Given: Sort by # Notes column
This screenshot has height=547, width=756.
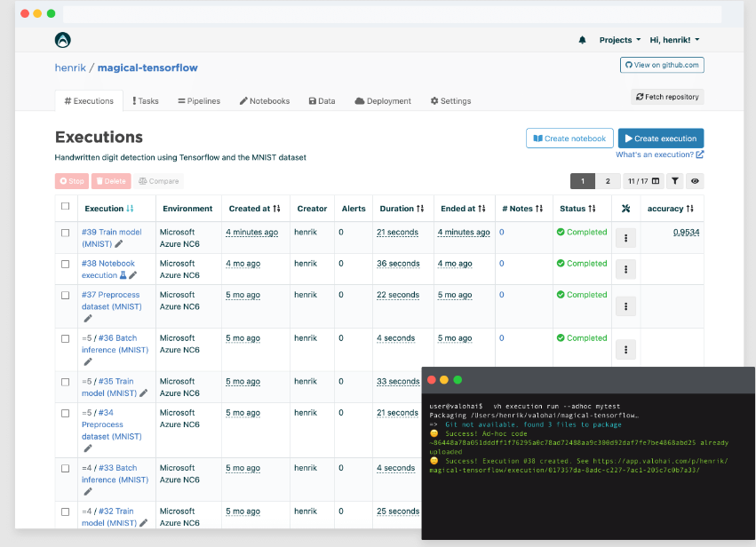Looking at the screenshot, I should click(522, 209).
